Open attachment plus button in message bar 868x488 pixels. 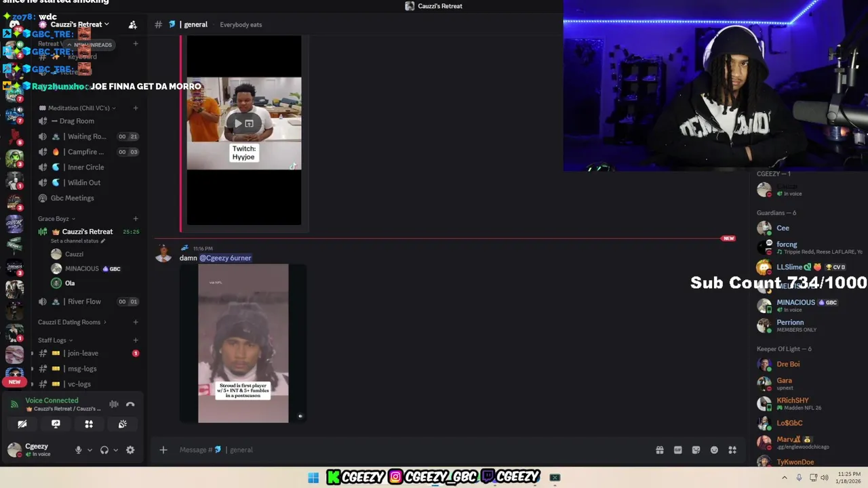pos(163,450)
